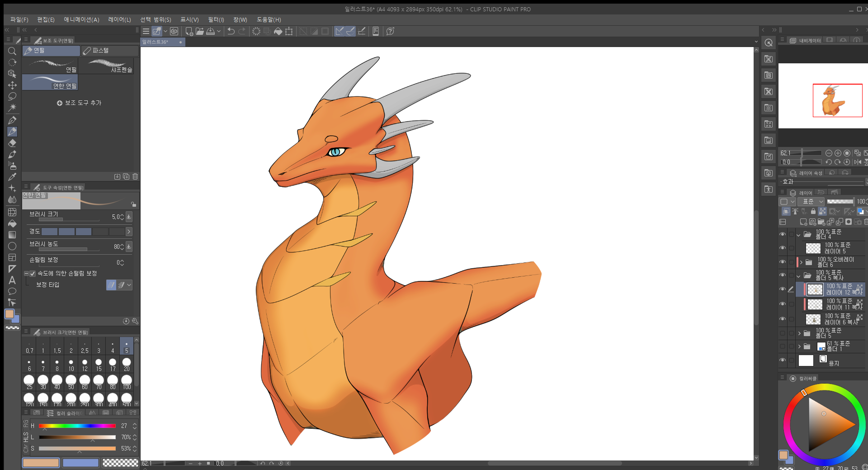Toggle speed-based stabilization checkbox
Viewport: 868px width, 470px height.
pyautogui.click(x=33, y=274)
